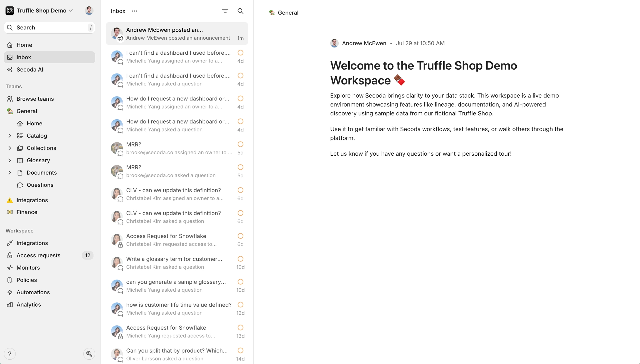Open Secoda AI from sidebar
The height and width of the screenshot is (364, 640).
pyautogui.click(x=30, y=70)
